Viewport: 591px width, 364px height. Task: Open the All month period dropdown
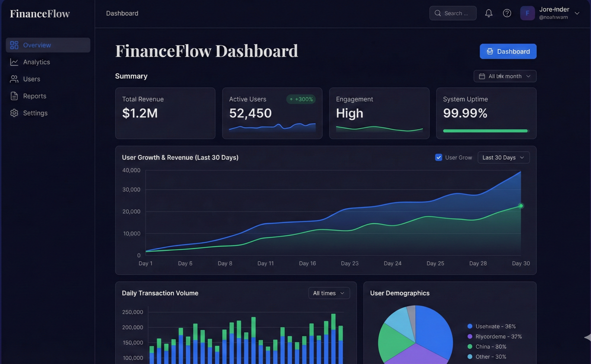tap(505, 76)
